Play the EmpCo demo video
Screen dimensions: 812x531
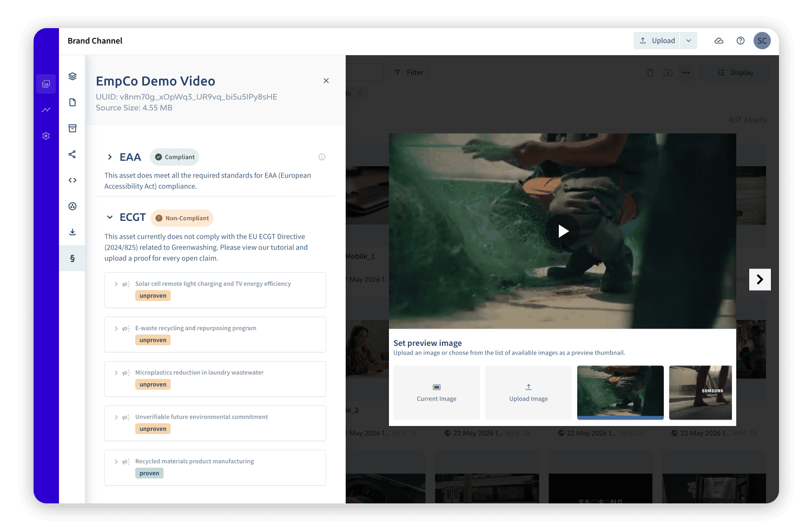click(563, 231)
